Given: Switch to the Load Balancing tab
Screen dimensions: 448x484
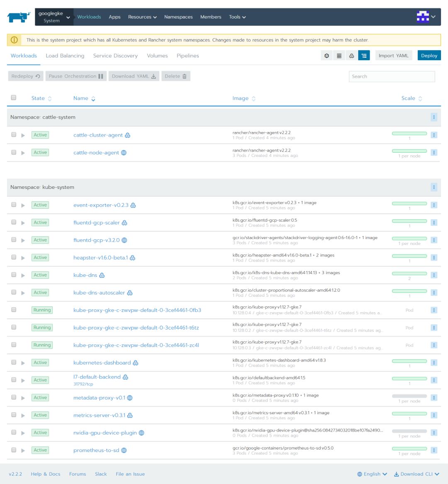Looking at the screenshot, I should click(65, 56).
